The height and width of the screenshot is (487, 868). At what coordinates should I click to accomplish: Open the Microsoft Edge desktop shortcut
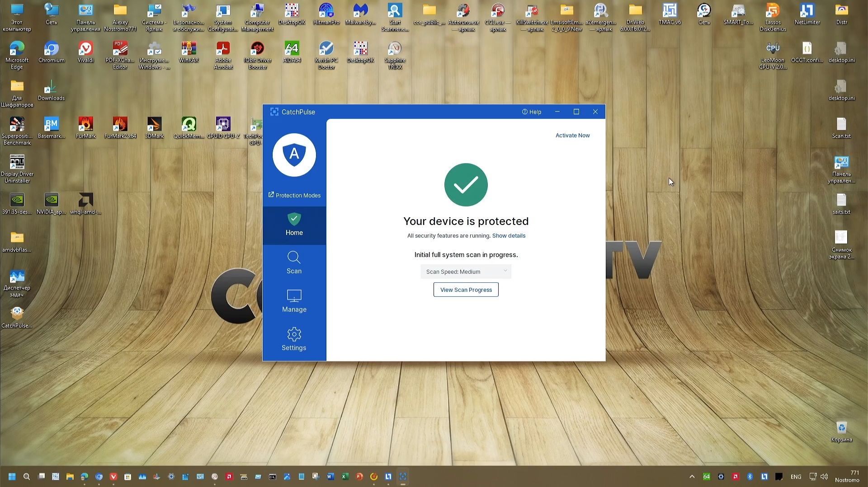(17, 56)
